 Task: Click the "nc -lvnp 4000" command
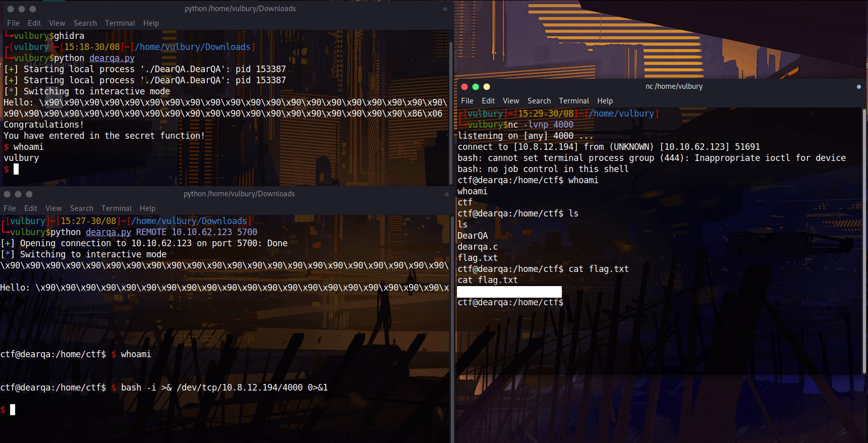pyautogui.click(x=541, y=125)
